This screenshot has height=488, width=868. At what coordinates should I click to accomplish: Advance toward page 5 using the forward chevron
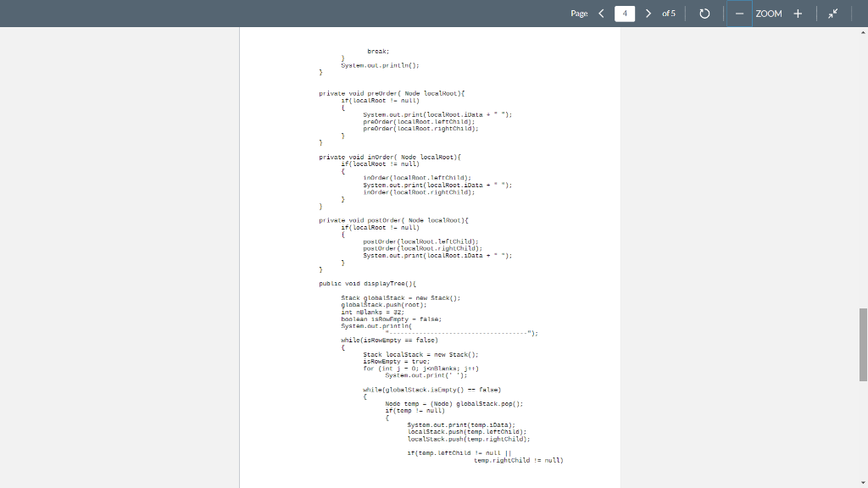pyautogui.click(x=648, y=14)
